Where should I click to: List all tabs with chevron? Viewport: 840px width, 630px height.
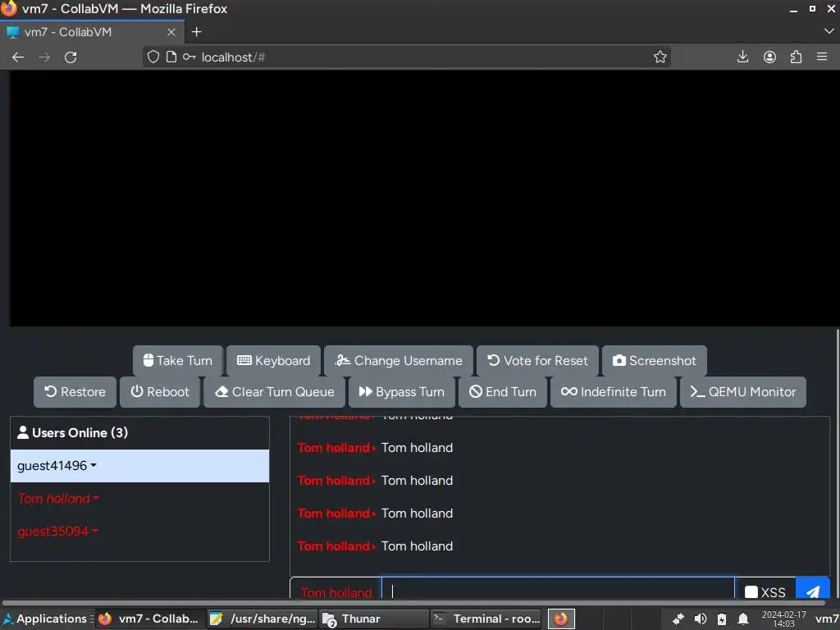829,32
